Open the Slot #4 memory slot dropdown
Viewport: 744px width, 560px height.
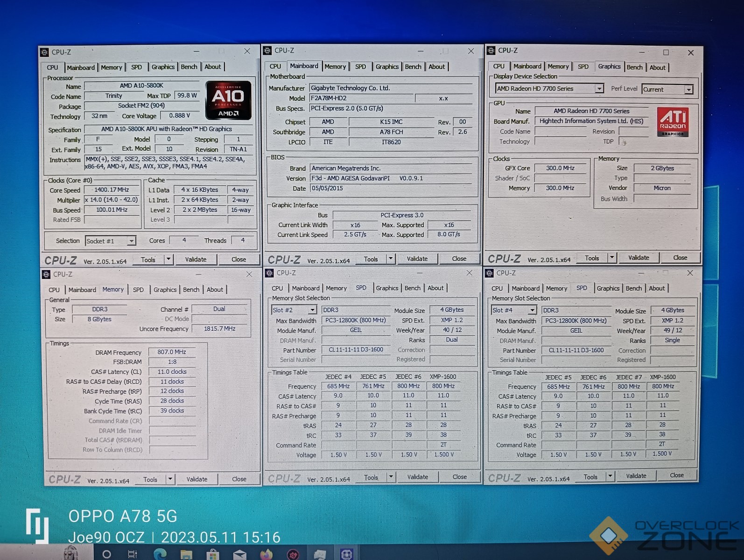[532, 310]
